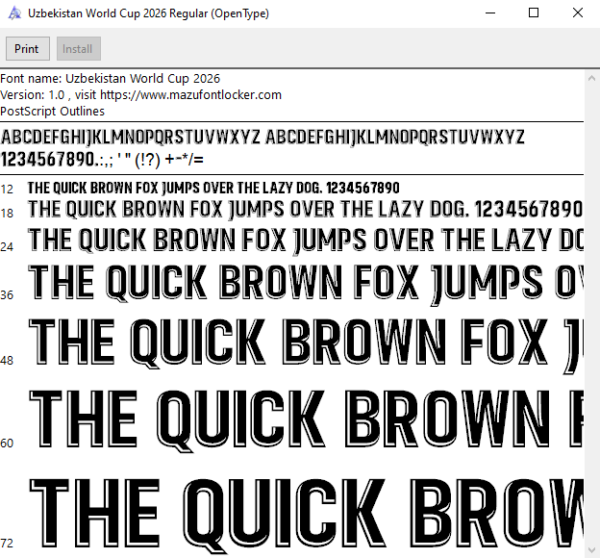600x558 pixels.
Task: Click the size label 12
Action: [x=7, y=189]
